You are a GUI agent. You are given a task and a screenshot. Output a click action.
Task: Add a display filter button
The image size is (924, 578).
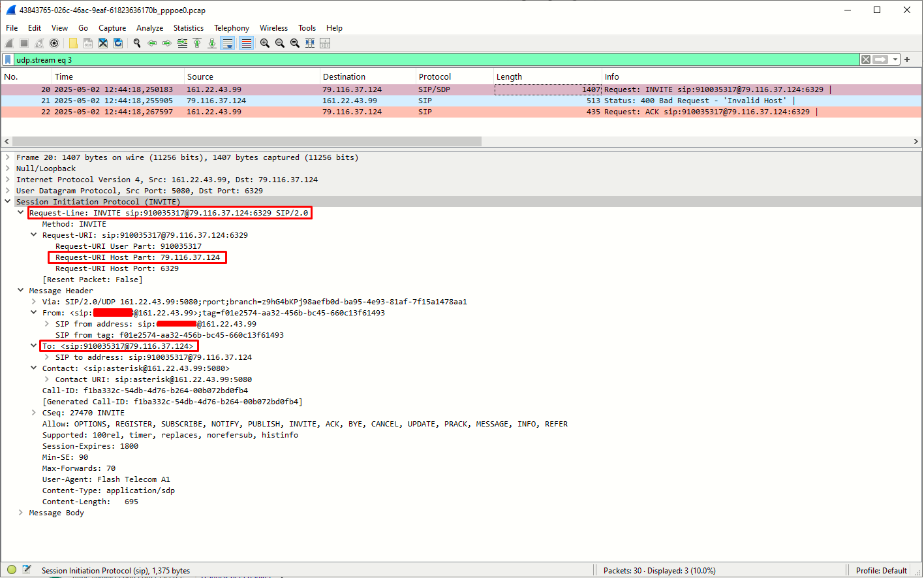(907, 59)
